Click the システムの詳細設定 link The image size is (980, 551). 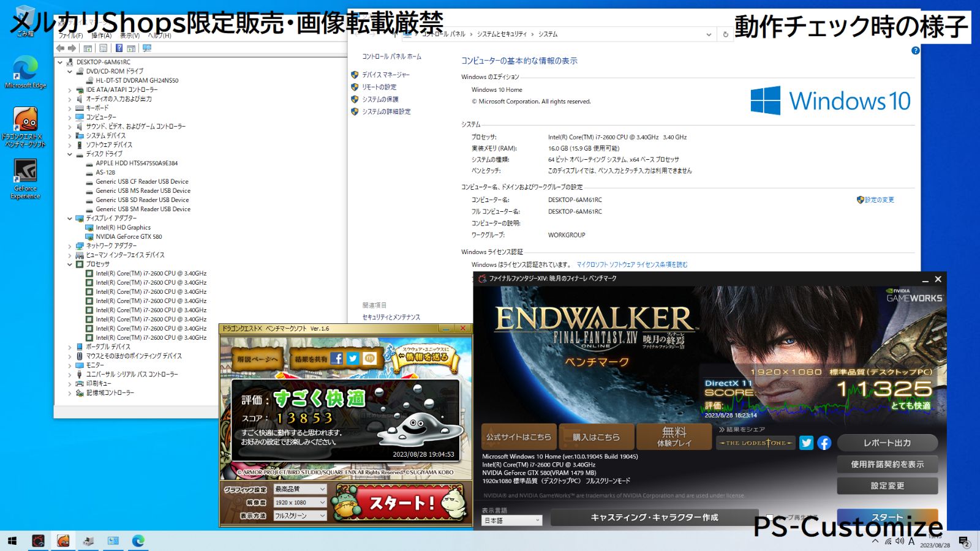click(x=386, y=111)
